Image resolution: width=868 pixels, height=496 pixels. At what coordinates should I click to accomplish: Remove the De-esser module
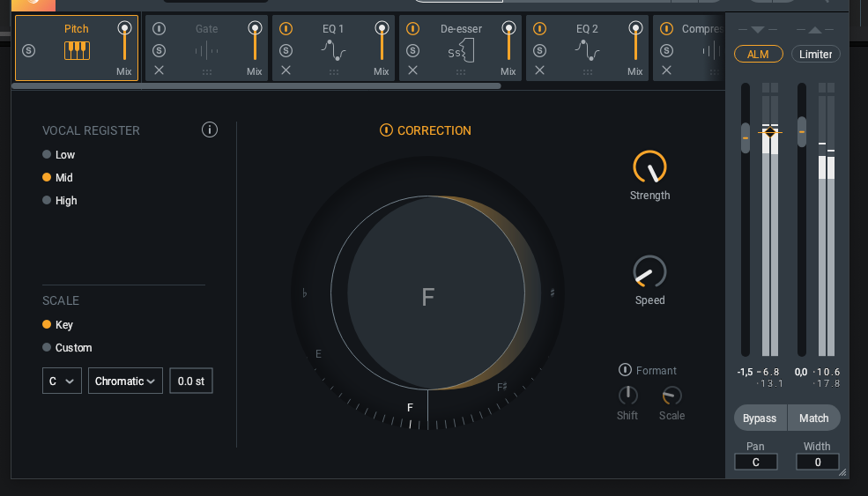tap(412, 70)
